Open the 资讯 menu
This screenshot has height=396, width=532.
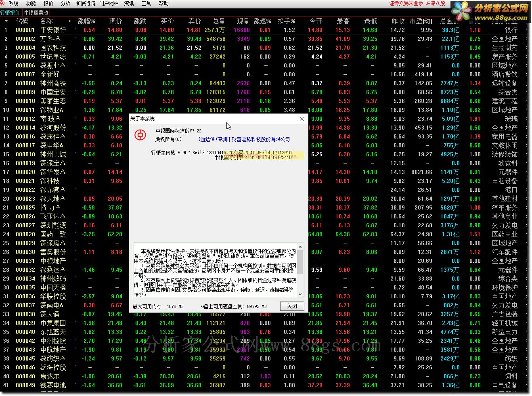(129, 3)
